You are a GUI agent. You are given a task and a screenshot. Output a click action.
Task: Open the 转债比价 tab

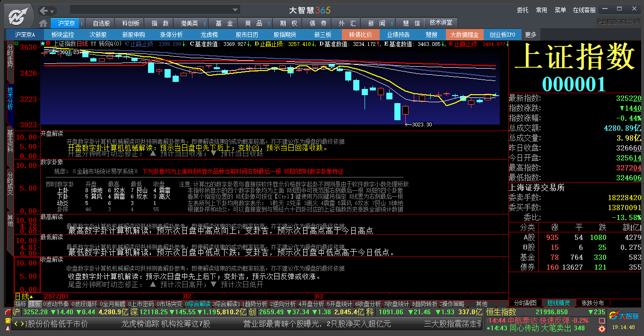(x=361, y=35)
